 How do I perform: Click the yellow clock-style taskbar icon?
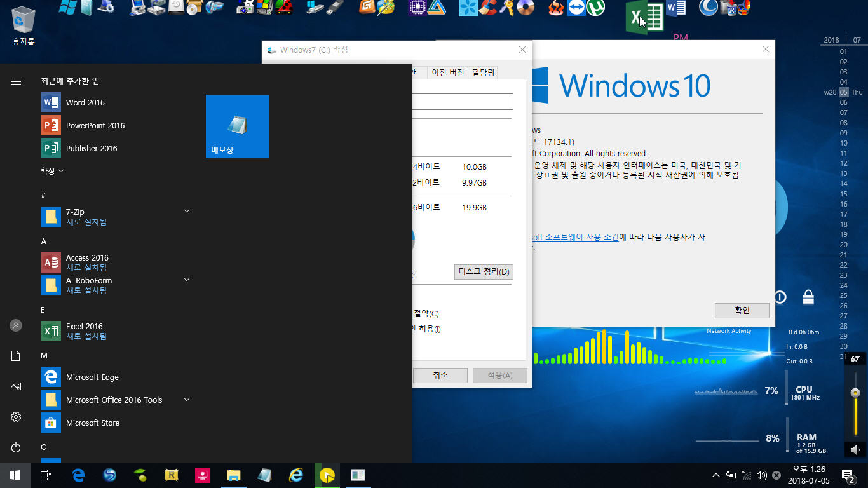[x=327, y=475]
